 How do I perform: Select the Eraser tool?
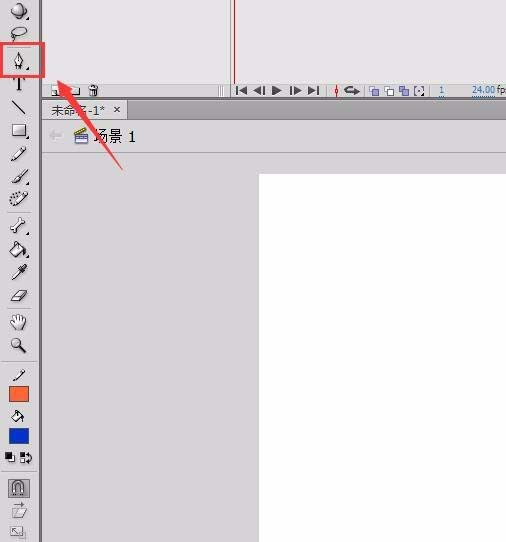(x=19, y=296)
